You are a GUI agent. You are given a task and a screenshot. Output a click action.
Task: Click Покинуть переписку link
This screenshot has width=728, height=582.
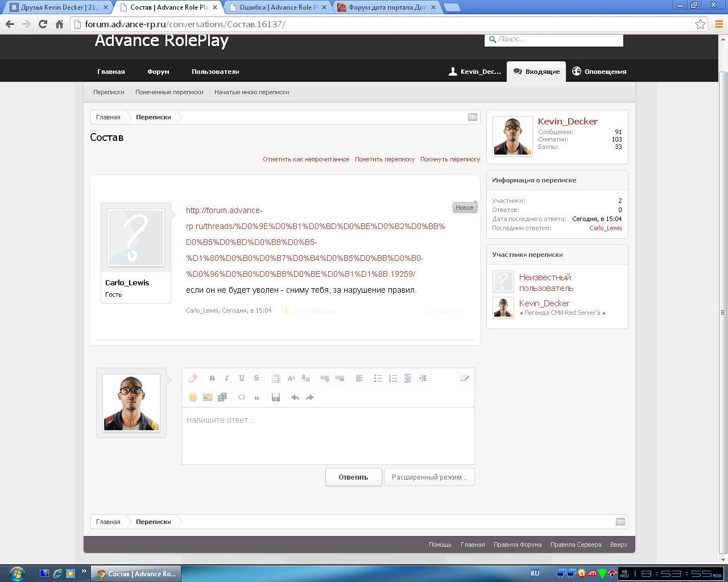coord(450,159)
